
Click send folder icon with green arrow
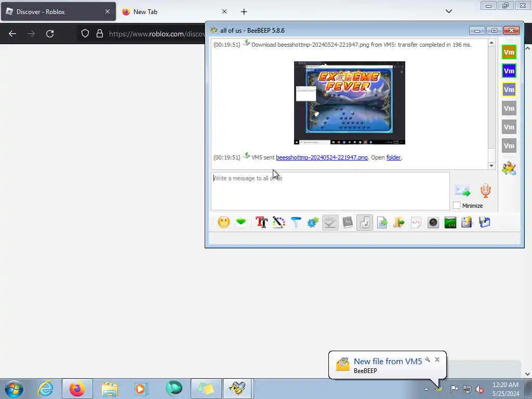click(399, 222)
